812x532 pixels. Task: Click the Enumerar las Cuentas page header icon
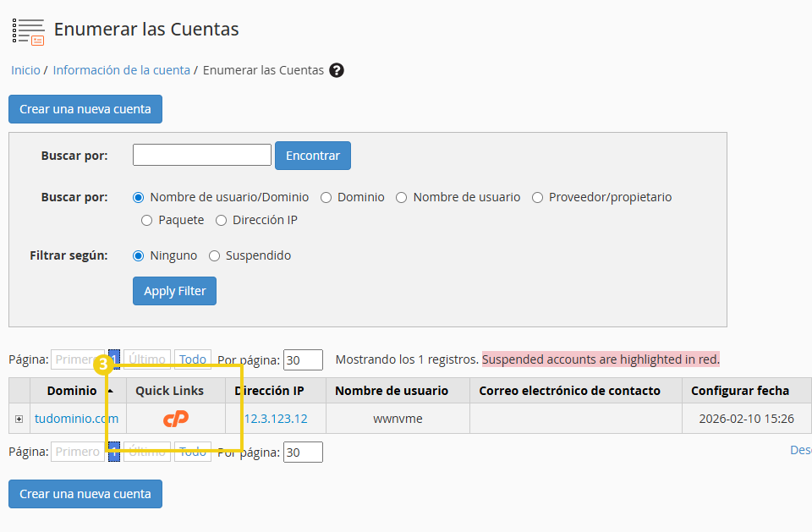click(29, 29)
